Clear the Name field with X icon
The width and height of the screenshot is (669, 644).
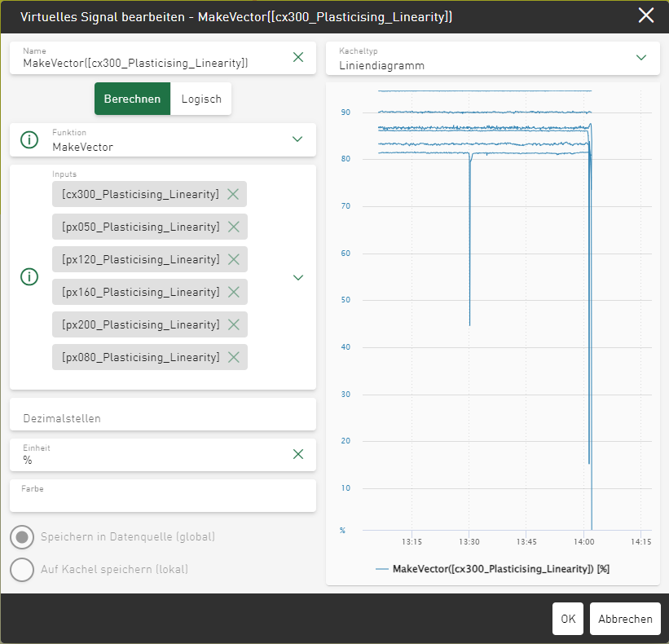click(x=298, y=57)
